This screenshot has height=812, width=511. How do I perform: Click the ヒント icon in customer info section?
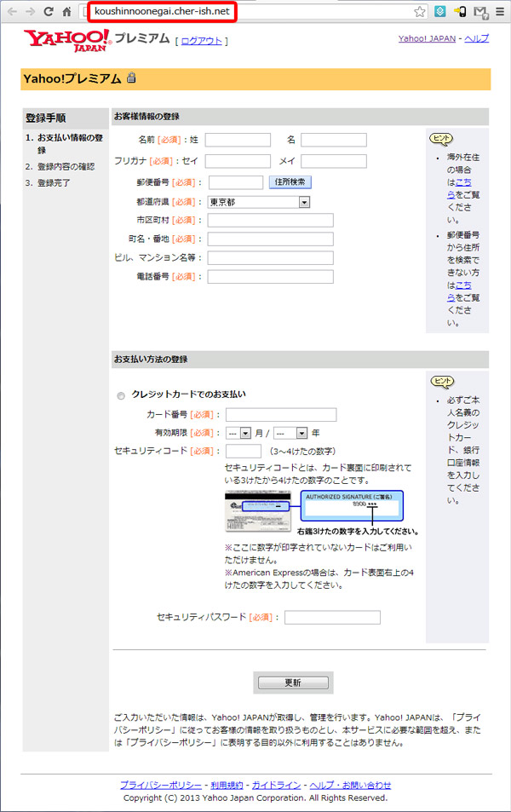pyautogui.click(x=441, y=138)
